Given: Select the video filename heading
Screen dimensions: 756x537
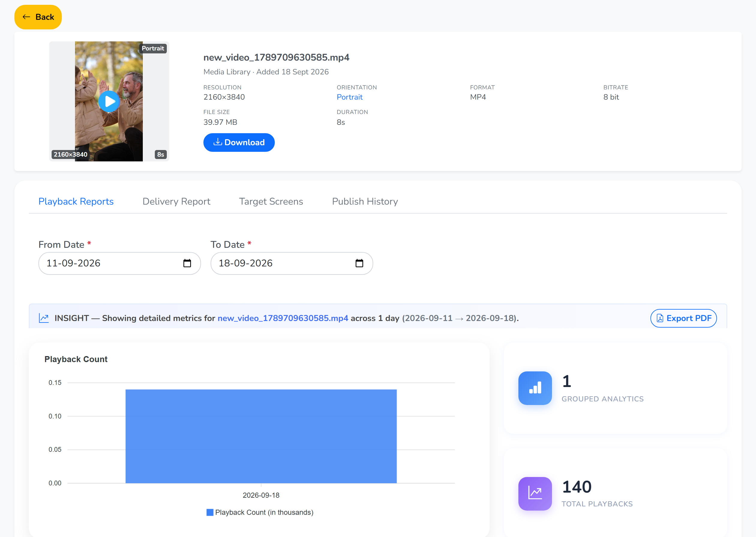Looking at the screenshot, I should (276, 58).
